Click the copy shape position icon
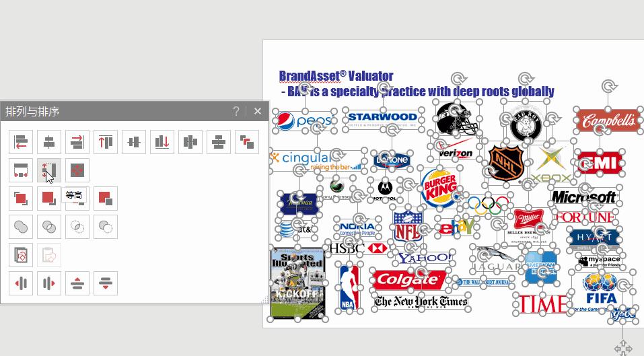The height and width of the screenshot is (356, 644). point(21,255)
